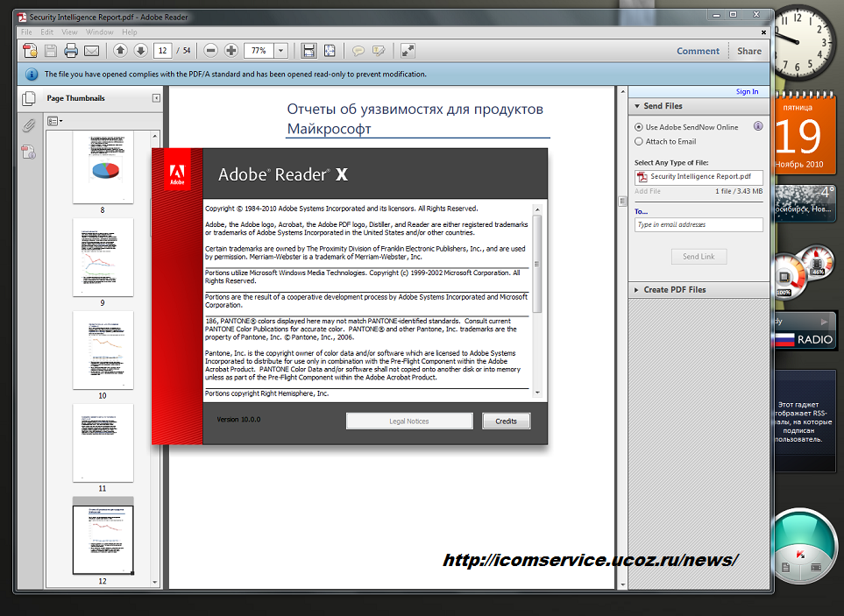The width and height of the screenshot is (844, 616).
Task: Click scroll down arrow in About dialog
Action: [537, 393]
